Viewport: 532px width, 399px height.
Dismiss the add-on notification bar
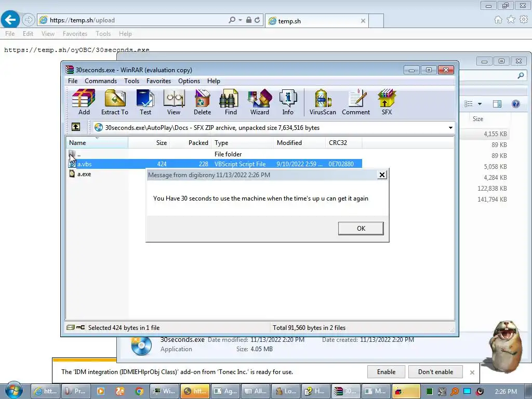click(472, 372)
